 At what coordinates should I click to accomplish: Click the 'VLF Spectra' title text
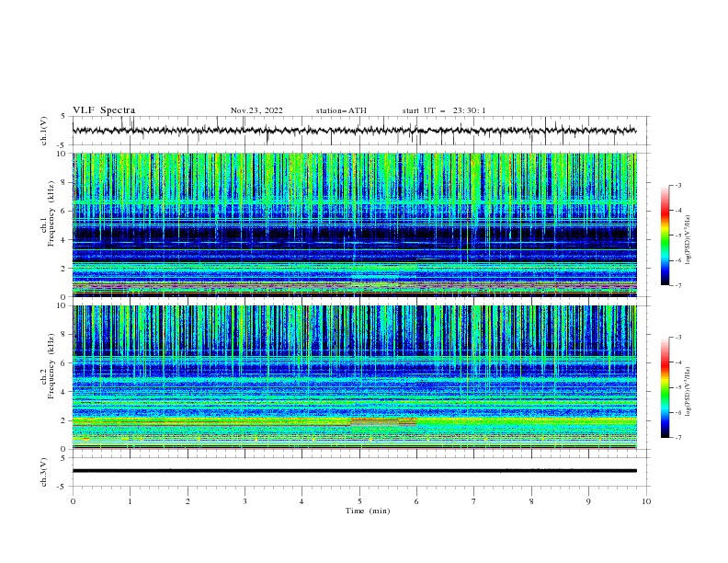coord(104,110)
